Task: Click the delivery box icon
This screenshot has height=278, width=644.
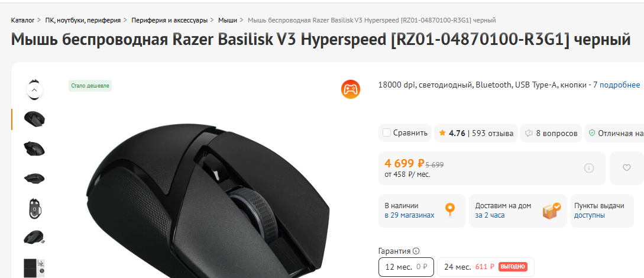Action: (552, 211)
